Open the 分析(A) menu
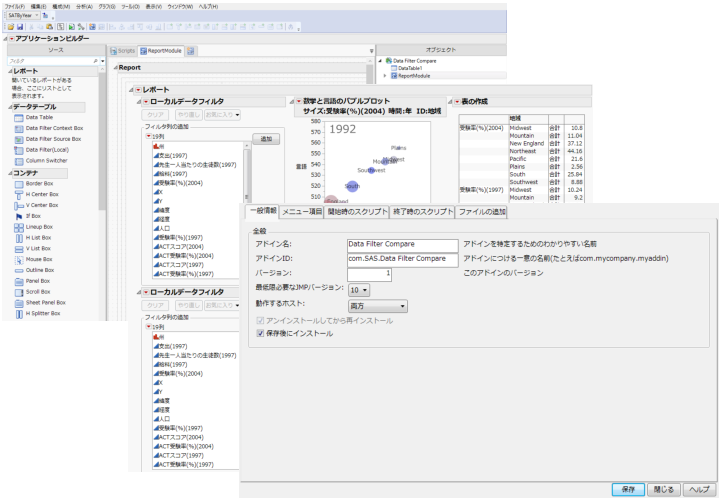 [x=84, y=6]
